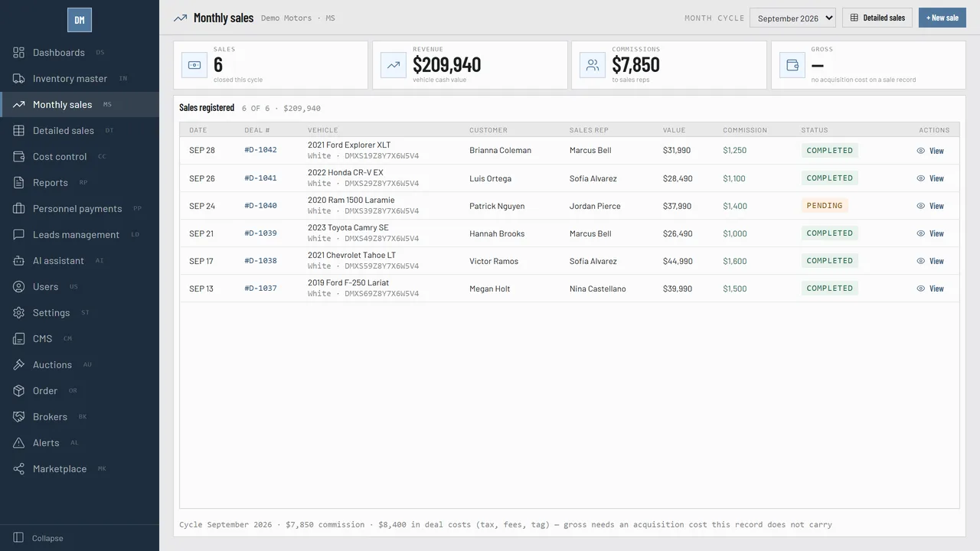Click the Order box icon
This screenshot has height=551, width=980.
(x=18, y=390)
